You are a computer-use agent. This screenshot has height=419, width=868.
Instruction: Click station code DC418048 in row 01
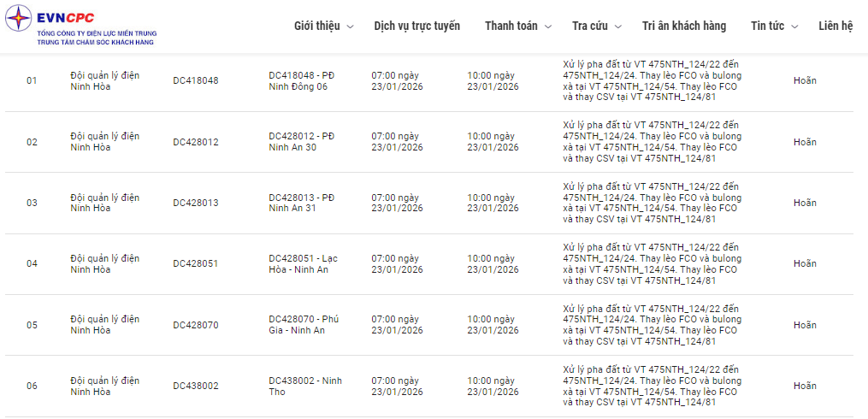click(195, 80)
